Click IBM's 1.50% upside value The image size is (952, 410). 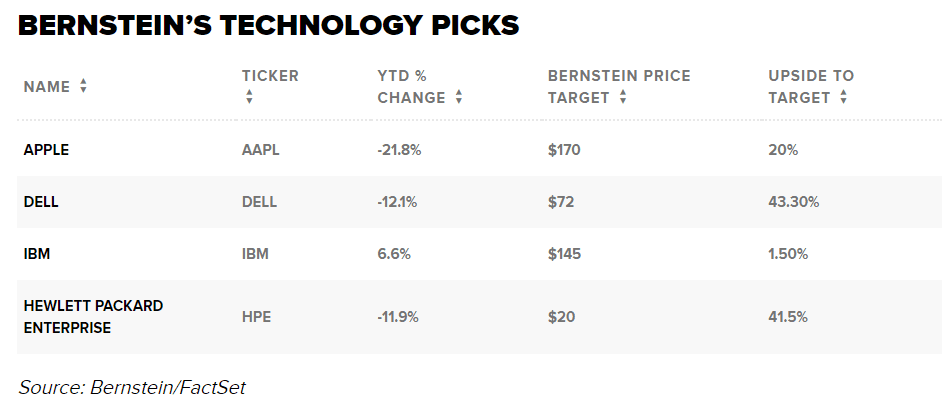point(788,254)
